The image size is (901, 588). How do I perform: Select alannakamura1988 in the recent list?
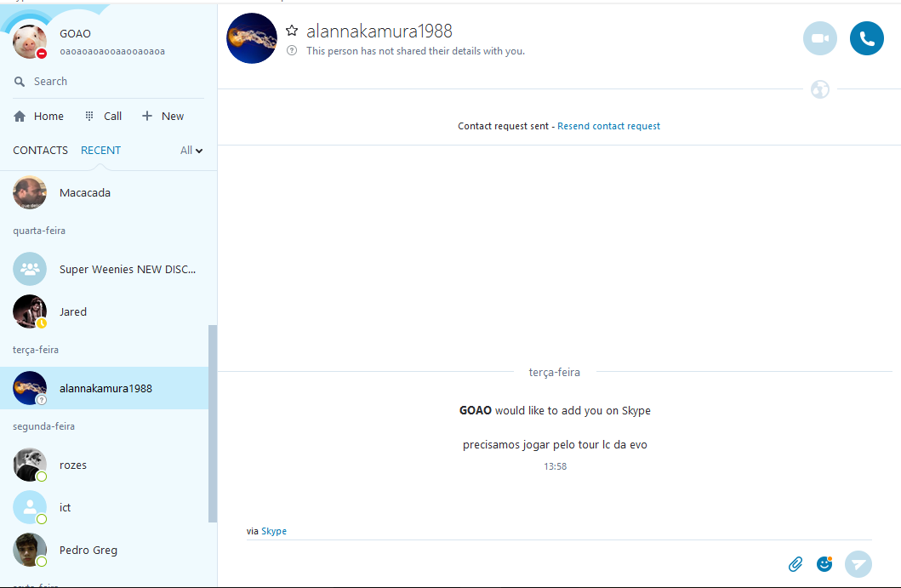coord(104,388)
